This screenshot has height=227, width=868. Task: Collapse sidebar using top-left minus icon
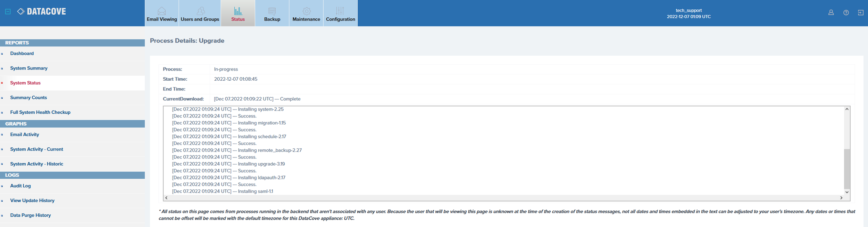[8, 11]
